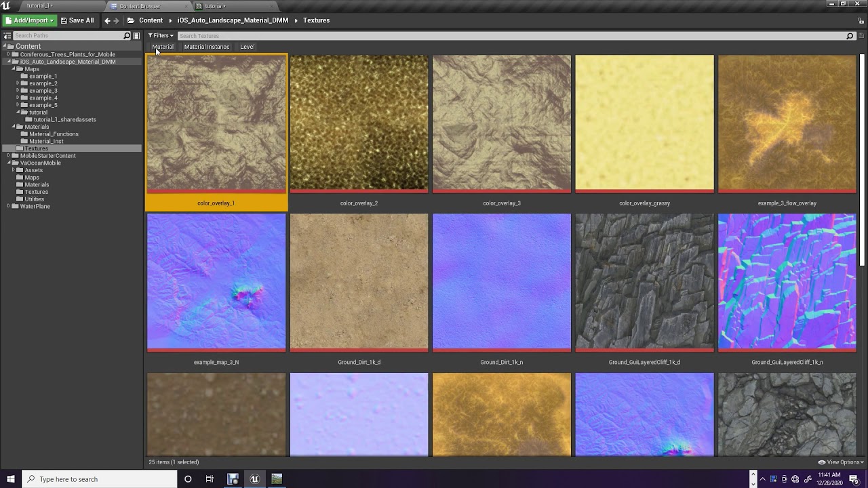868x488 pixels.
Task: Expand Coniferous_Trees_Plants_for_Mobile folder
Action: [x=9, y=54]
